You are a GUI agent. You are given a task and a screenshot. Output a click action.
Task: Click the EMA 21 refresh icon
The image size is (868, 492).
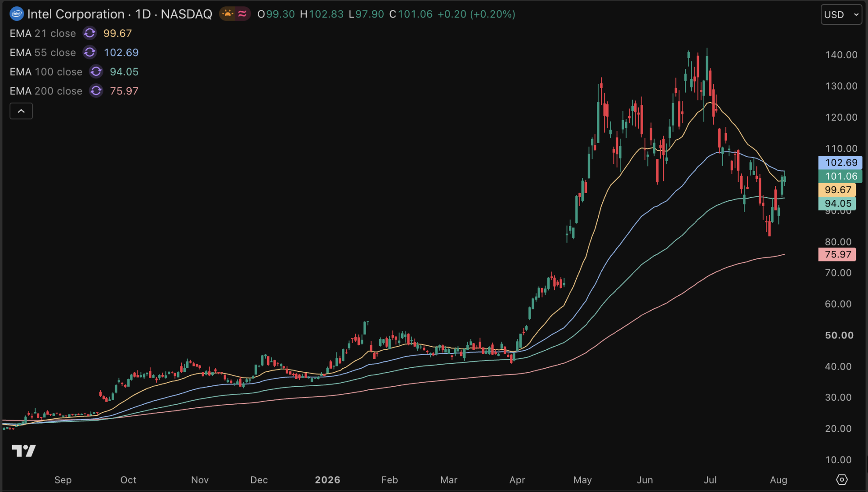[x=90, y=33]
